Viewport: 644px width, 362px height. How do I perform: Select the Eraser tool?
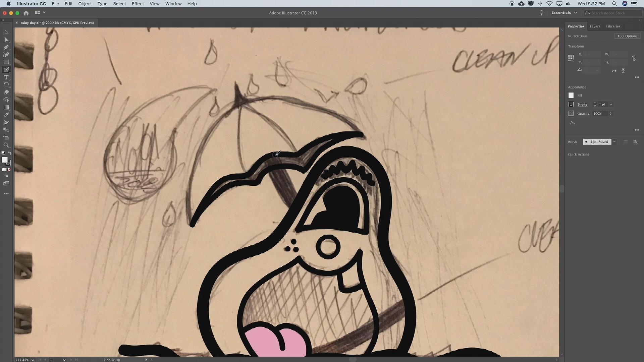click(x=6, y=92)
